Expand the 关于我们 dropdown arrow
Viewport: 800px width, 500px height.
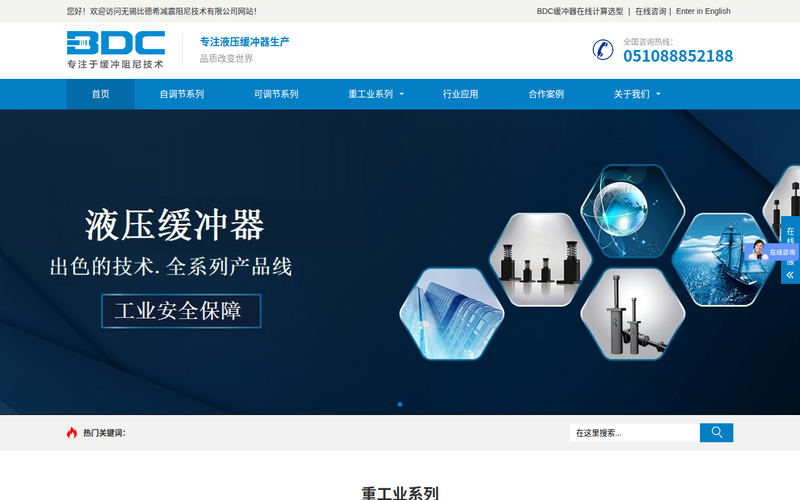pos(658,94)
